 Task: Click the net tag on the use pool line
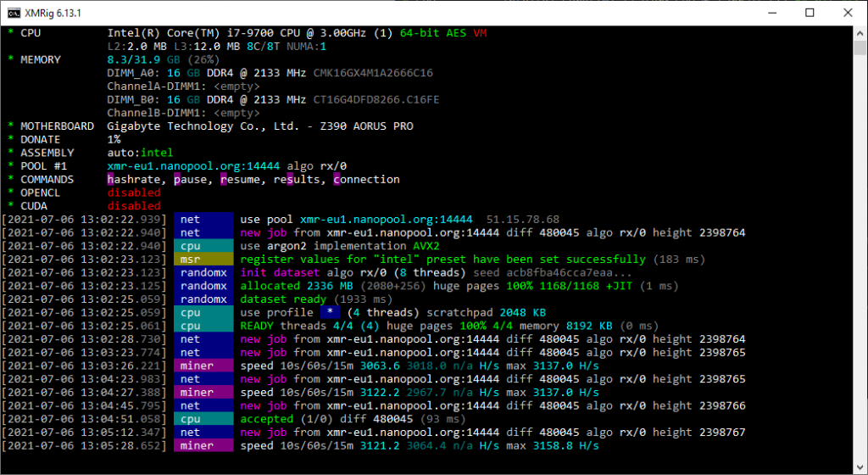click(x=203, y=219)
